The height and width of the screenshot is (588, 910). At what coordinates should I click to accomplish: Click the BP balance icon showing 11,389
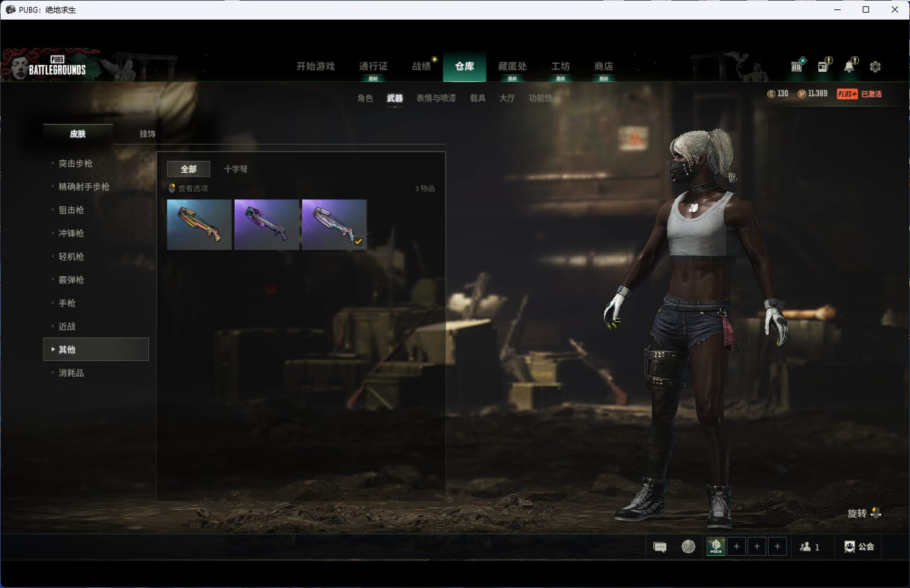[x=801, y=93]
